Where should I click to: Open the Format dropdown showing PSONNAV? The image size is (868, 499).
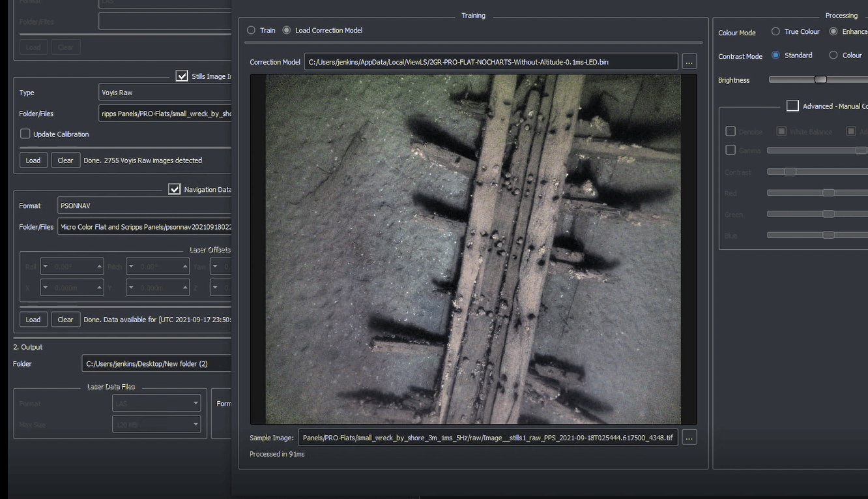tap(145, 205)
